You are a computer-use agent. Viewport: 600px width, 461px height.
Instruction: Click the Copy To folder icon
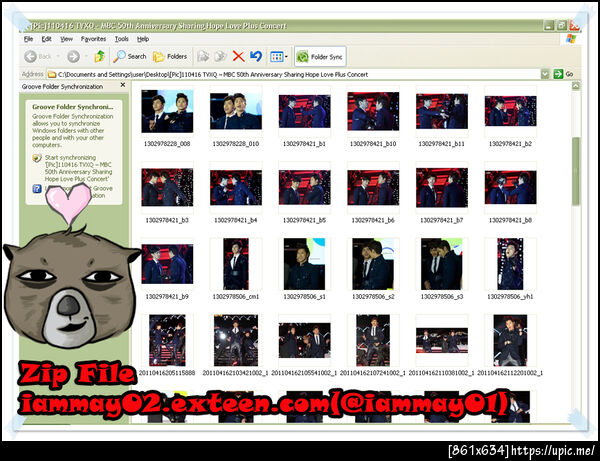(220, 57)
